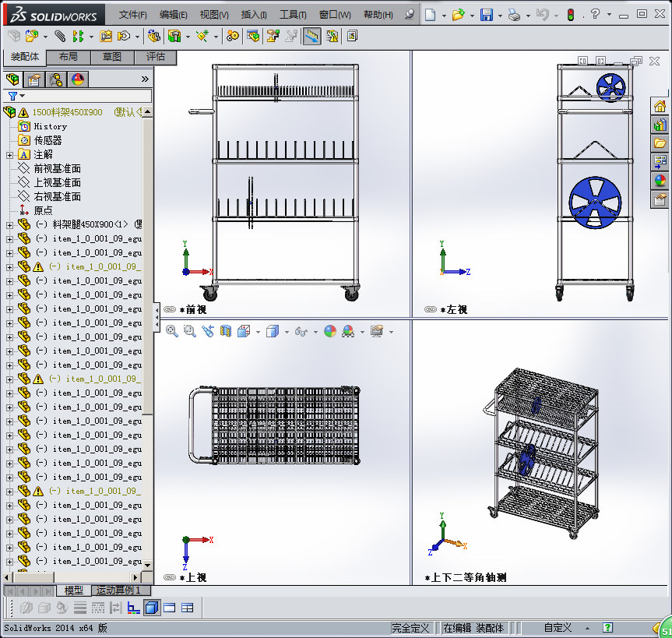Screen dimensions: 672x638
Task: Open the filter dropdown in the feature tree
Action: pos(23,96)
